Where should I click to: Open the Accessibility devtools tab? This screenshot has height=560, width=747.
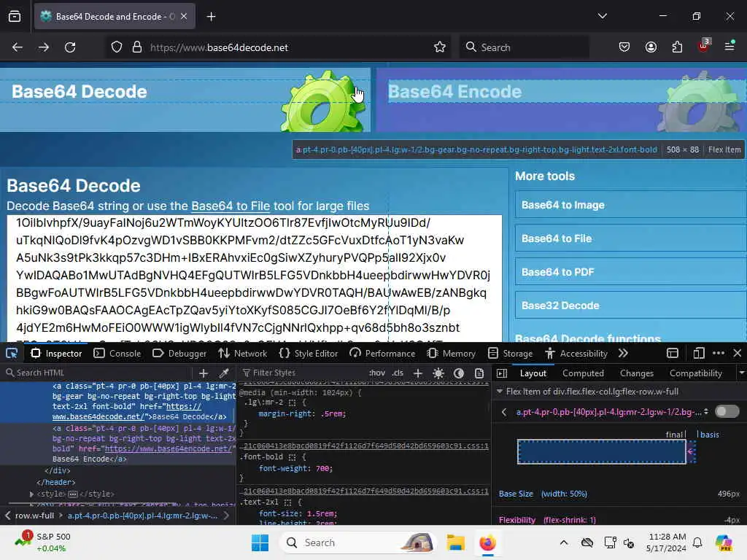[x=576, y=354]
